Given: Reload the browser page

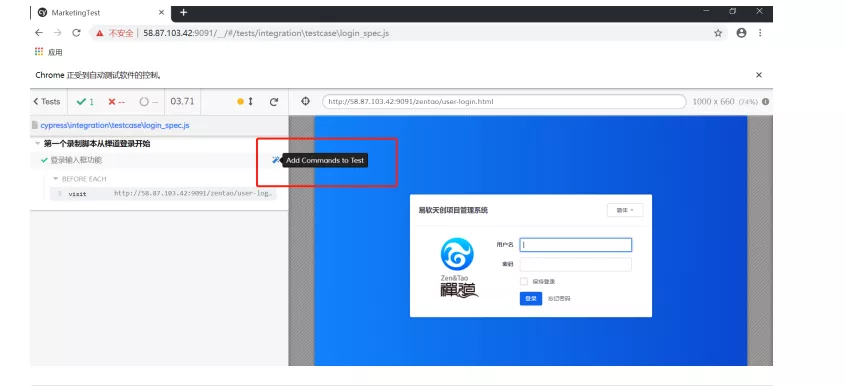Looking at the screenshot, I should tap(77, 33).
